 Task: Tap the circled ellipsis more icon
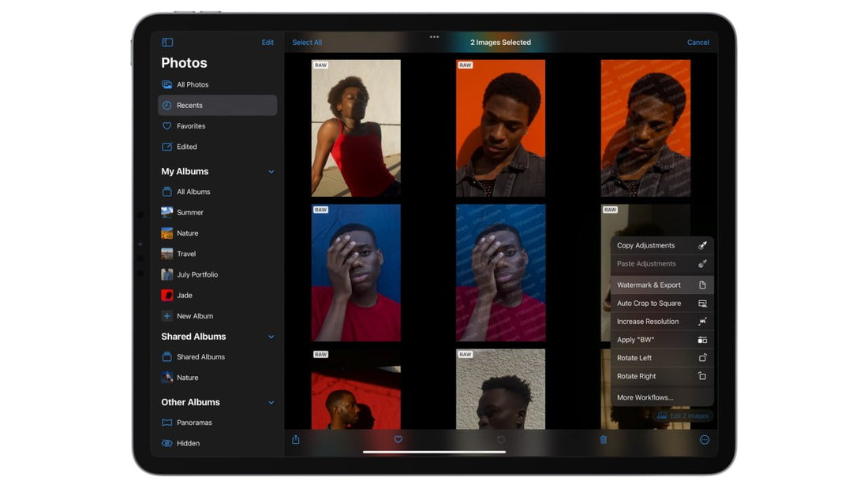tap(704, 440)
